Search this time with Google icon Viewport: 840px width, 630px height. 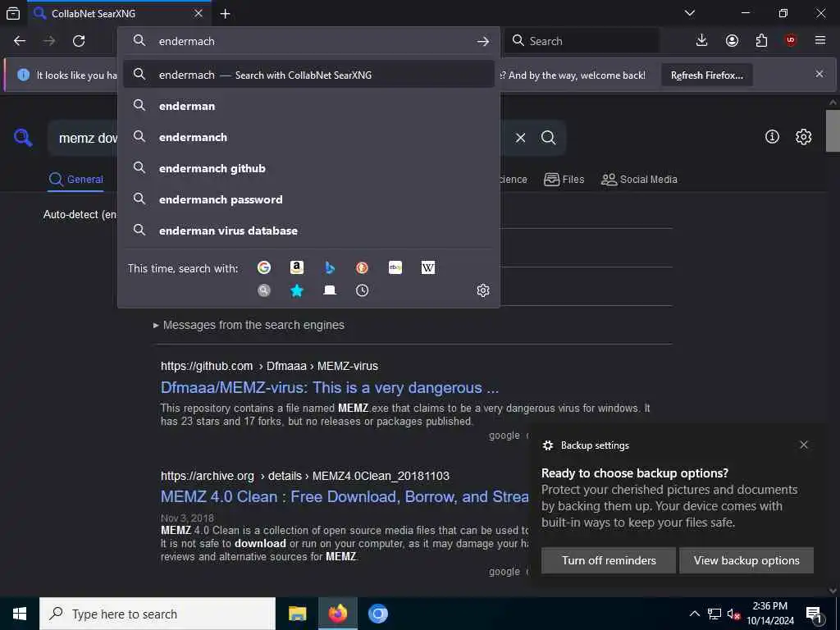(x=263, y=267)
